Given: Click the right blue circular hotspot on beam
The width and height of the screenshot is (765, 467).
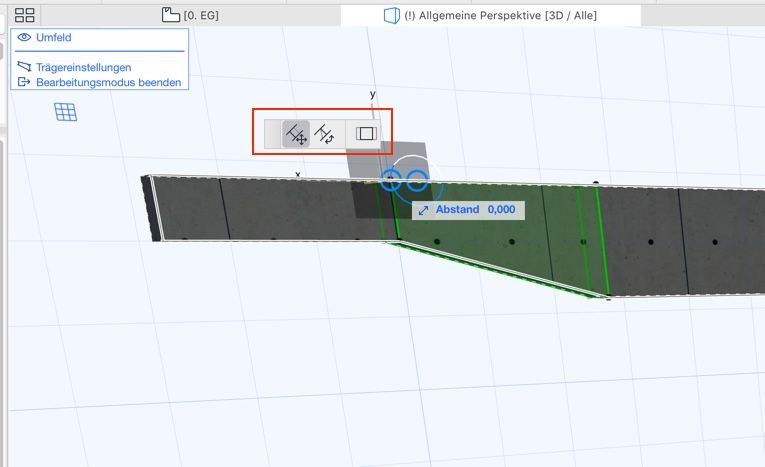Looking at the screenshot, I should coord(417,181).
